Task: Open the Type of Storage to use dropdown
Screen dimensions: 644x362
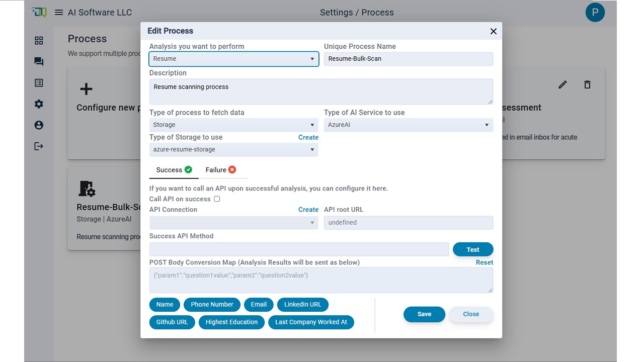Action: point(234,149)
